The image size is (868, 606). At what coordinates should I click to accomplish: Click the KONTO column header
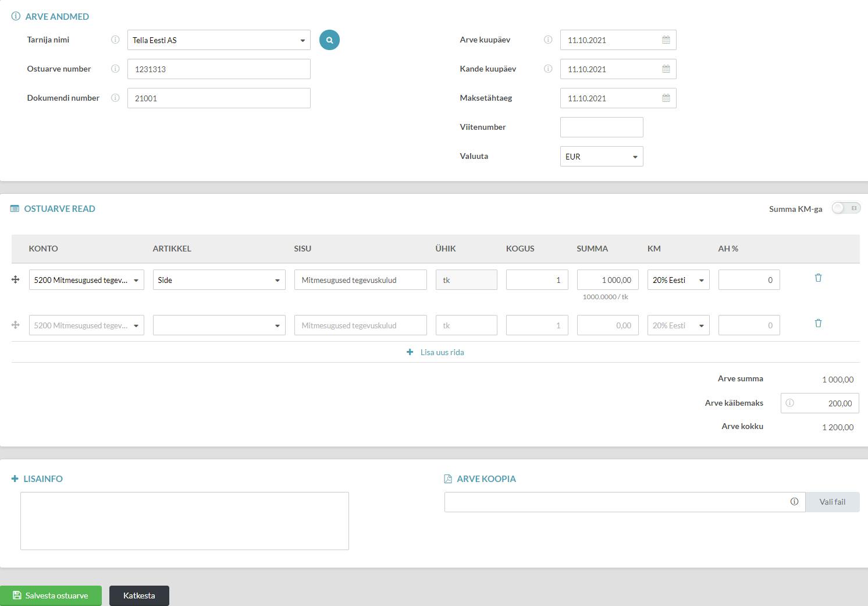coord(44,249)
